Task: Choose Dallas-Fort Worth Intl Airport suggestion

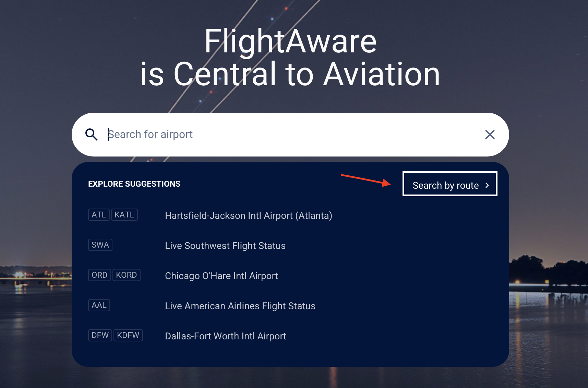Action: (225, 336)
